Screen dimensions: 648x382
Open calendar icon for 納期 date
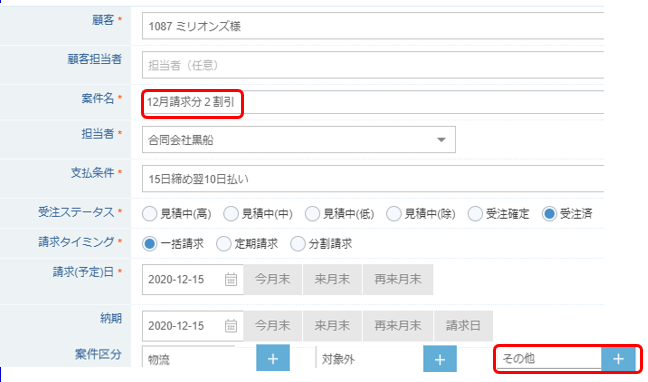point(231,326)
